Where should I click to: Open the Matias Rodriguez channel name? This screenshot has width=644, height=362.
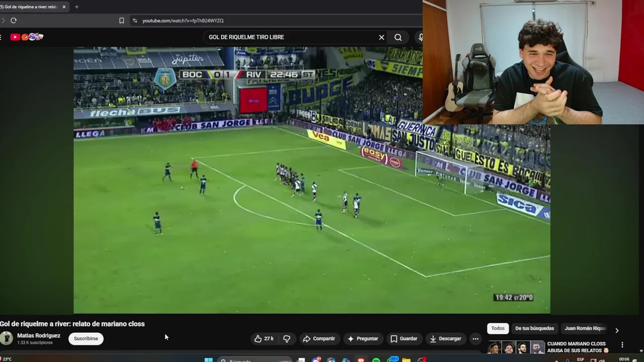tap(39, 335)
